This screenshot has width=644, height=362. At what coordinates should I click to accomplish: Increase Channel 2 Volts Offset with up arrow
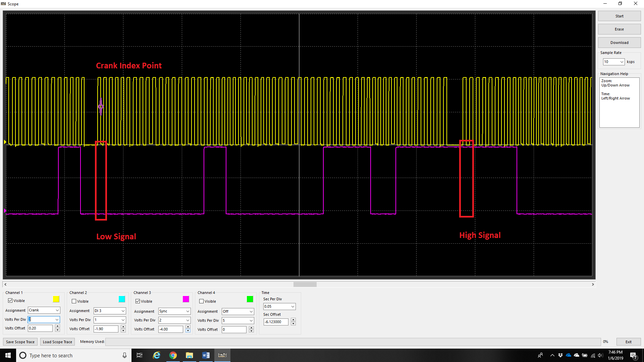point(123,327)
